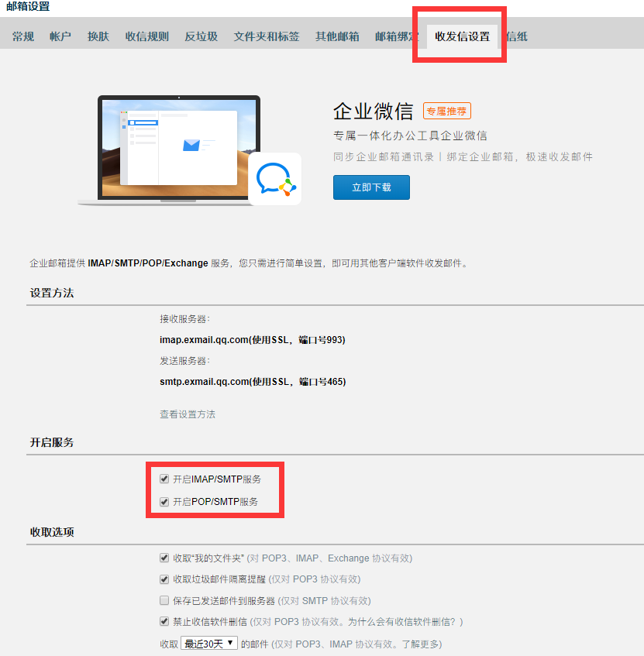Go to the 反垃圾 tab
The width and height of the screenshot is (644, 656).
tap(201, 37)
